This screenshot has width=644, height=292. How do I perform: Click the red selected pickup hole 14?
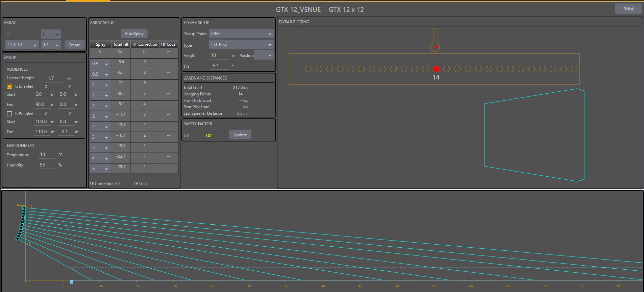pyautogui.click(x=436, y=69)
